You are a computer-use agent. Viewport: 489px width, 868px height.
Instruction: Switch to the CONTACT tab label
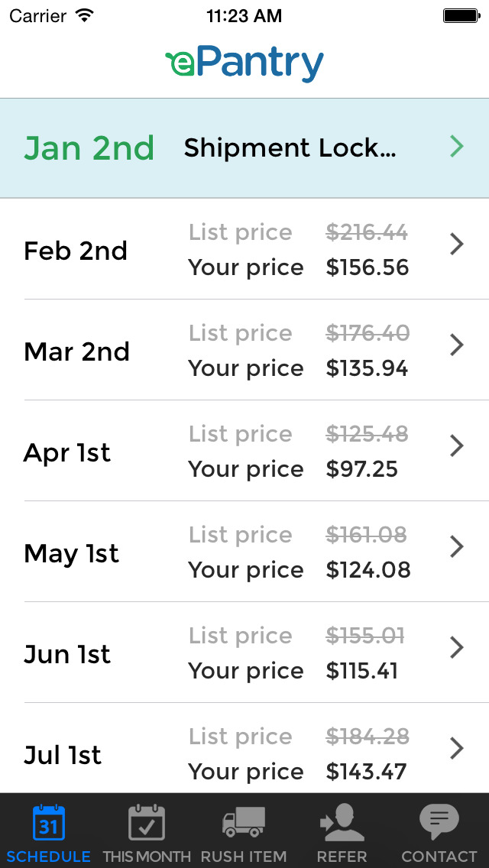(439, 857)
